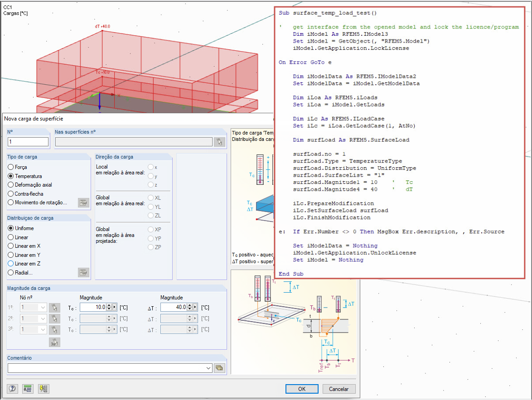Click pick-node icon for 2º row
The image size is (532, 400).
54,318
